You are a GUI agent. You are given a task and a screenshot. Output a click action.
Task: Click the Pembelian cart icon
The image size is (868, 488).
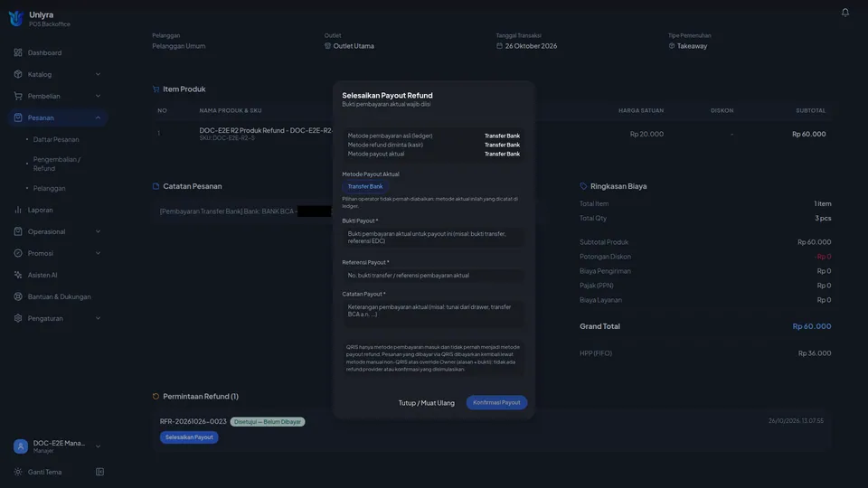click(x=18, y=96)
